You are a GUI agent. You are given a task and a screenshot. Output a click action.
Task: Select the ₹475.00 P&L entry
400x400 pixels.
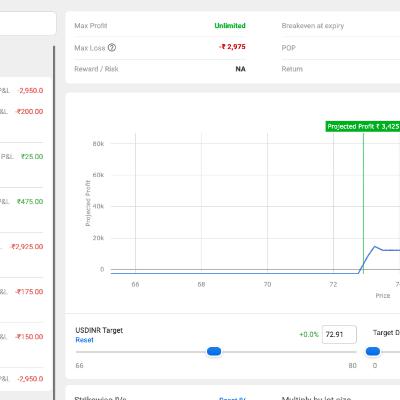coord(30,202)
